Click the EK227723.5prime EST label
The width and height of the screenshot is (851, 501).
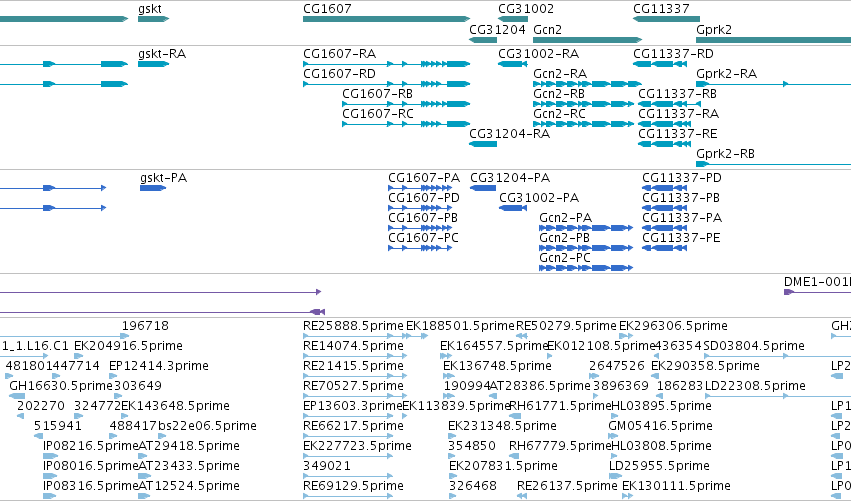(357, 446)
